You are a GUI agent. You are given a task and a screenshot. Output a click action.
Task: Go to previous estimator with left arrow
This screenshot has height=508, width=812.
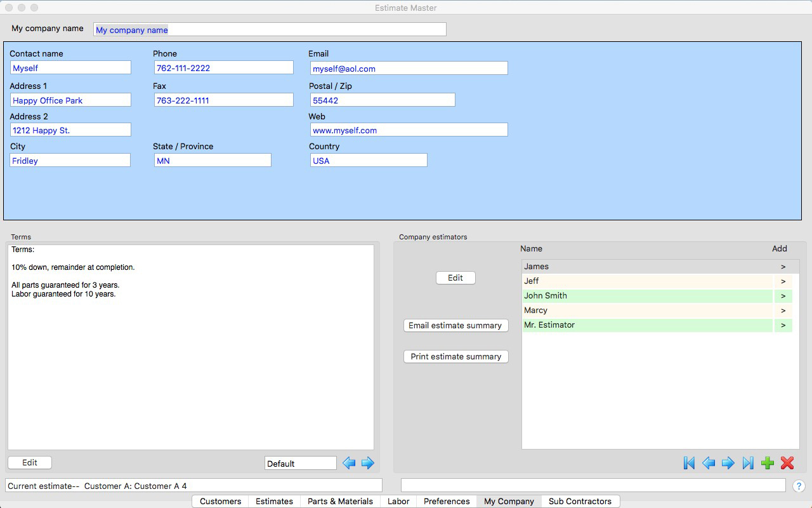pos(709,463)
